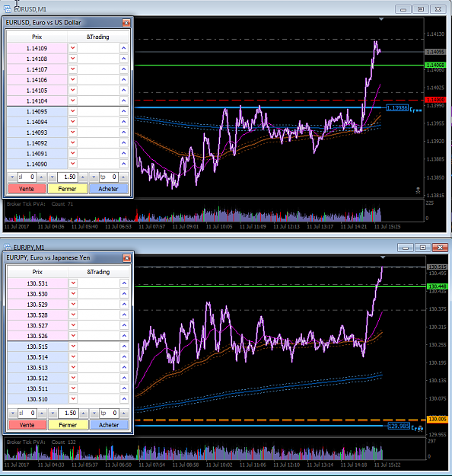The width and height of the screenshot is (452, 476).
Task: Select the 129.985 order label on EURJPY chart
Action: [399, 426]
